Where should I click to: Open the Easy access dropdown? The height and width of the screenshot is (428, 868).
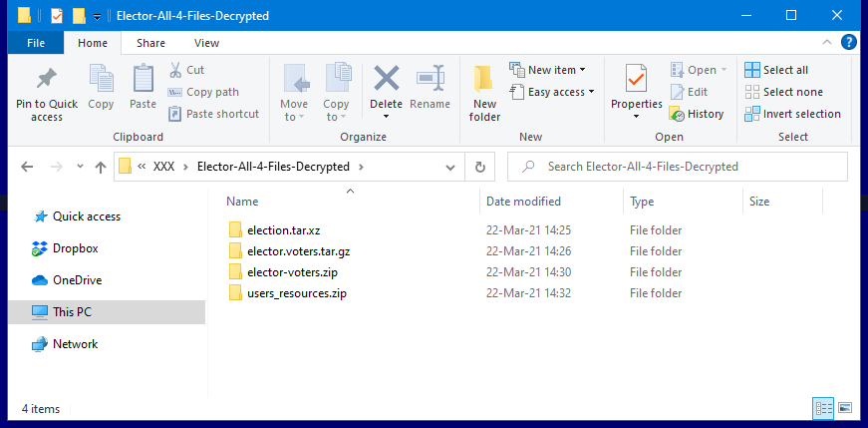pyautogui.click(x=551, y=92)
